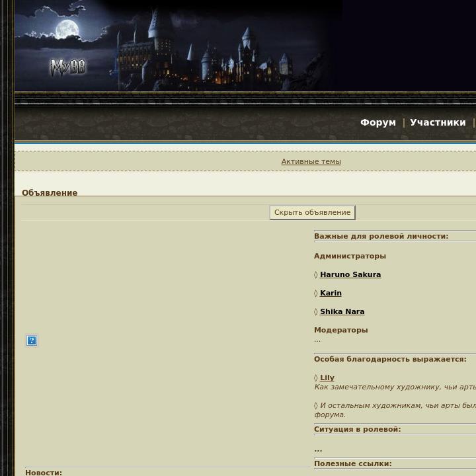476x476 pixels.
Task: Select the Администраторы heading
Action: (350, 256)
